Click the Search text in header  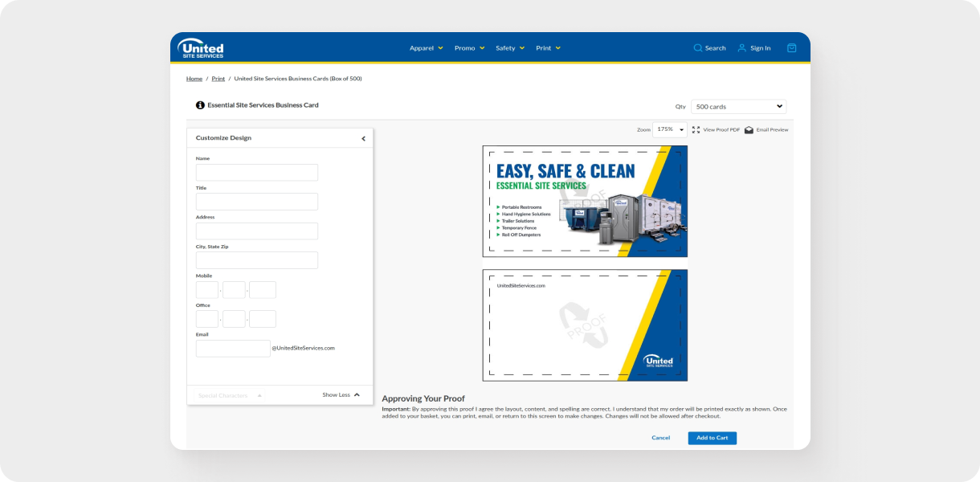click(x=715, y=48)
